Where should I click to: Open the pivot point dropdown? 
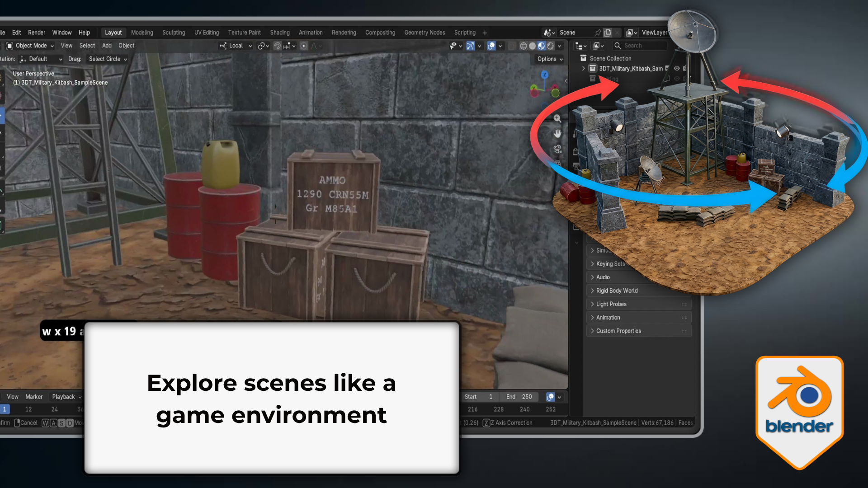coord(263,46)
